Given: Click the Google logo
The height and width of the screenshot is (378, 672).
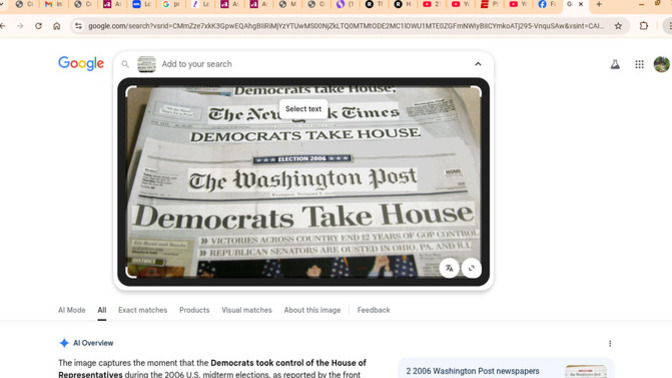Looking at the screenshot, I should [x=81, y=63].
